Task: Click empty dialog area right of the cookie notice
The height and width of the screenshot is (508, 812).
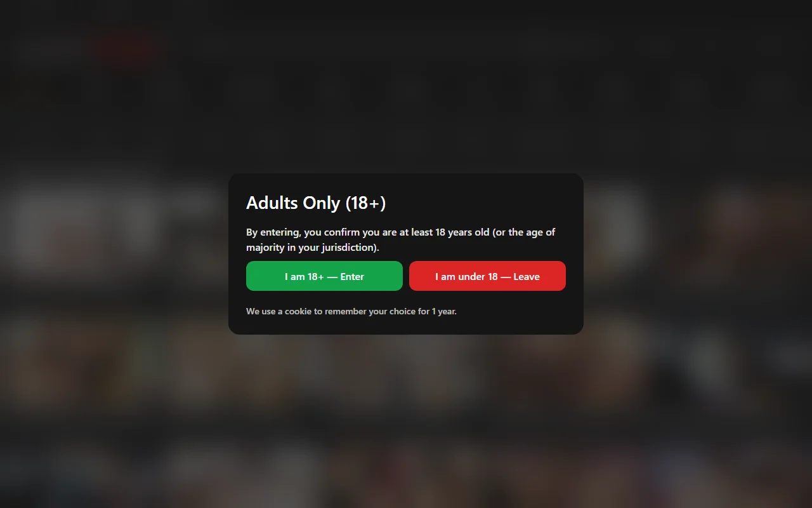Action: click(514, 311)
